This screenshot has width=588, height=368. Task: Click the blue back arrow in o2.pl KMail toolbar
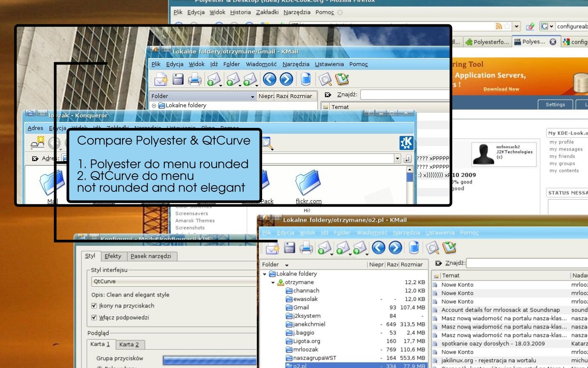point(378,248)
